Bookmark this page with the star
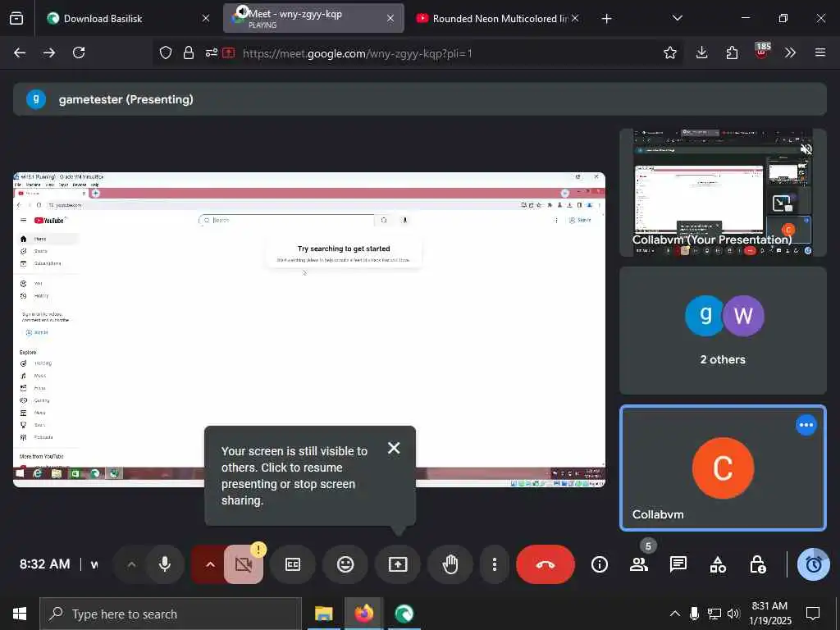Screen dimensions: 840x630 (669, 52)
